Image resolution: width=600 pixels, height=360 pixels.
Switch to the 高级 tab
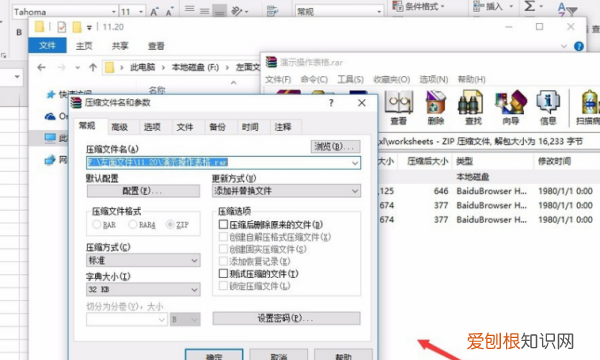click(x=119, y=127)
